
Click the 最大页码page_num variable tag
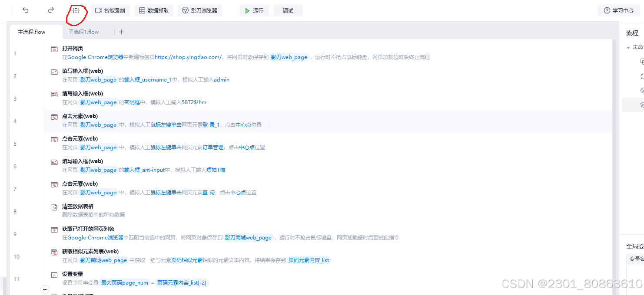pos(125,282)
